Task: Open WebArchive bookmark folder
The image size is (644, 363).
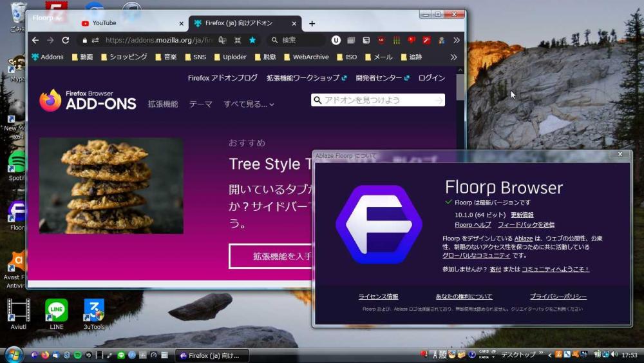Action: pos(306,57)
